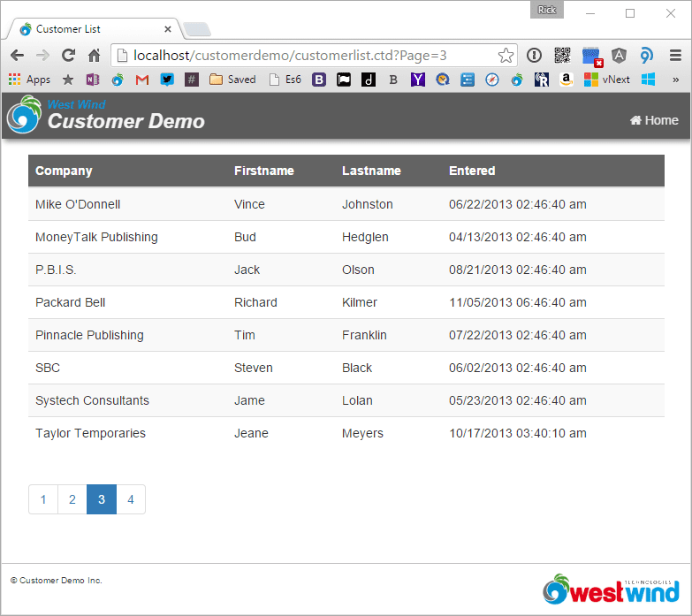Click the Apps bookmarks shortcut
Viewport: 692px width, 616px height.
(29, 80)
